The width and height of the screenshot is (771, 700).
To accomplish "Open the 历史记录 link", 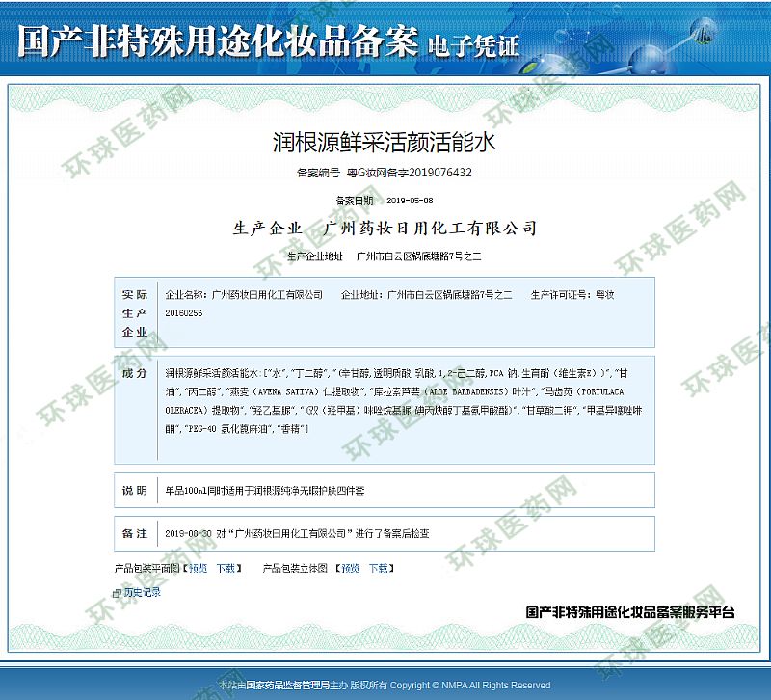I will pos(142,593).
